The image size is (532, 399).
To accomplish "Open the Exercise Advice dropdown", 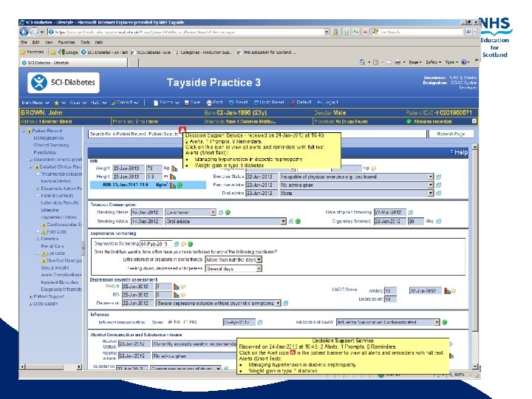I will tap(431, 185).
